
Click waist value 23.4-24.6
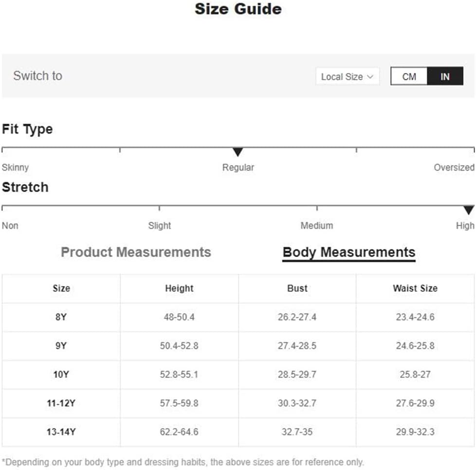pos(415,317)
